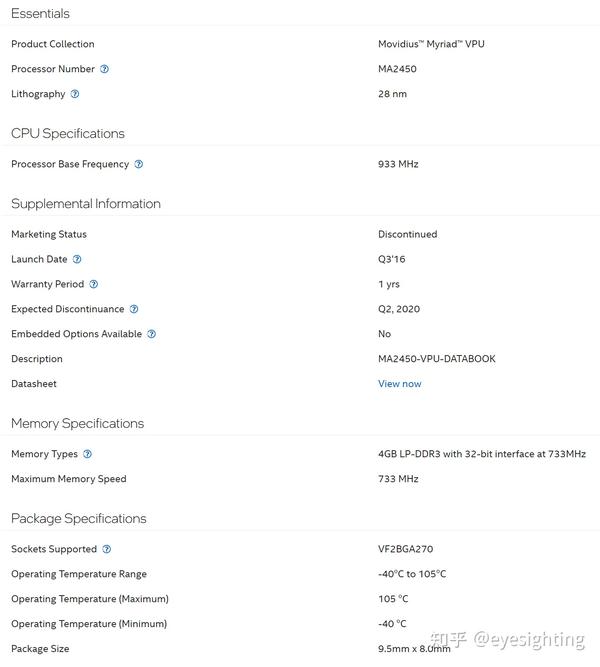The height and width of the screenshot is (667, 600).
Task: Open the datasheet View now link
Action: [399, 384]
